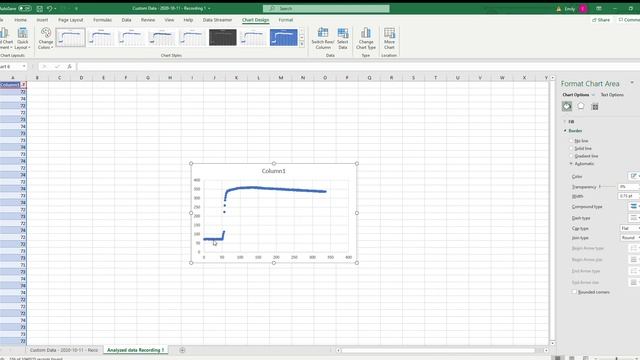
Task: Open the border Color picker icon
Action: (x=633, y=176)
